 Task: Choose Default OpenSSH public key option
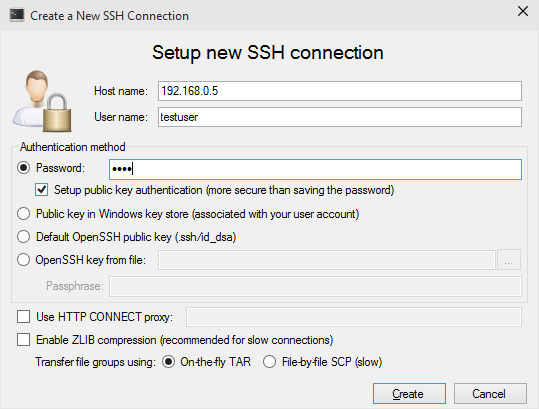click(x=23, y=237)
